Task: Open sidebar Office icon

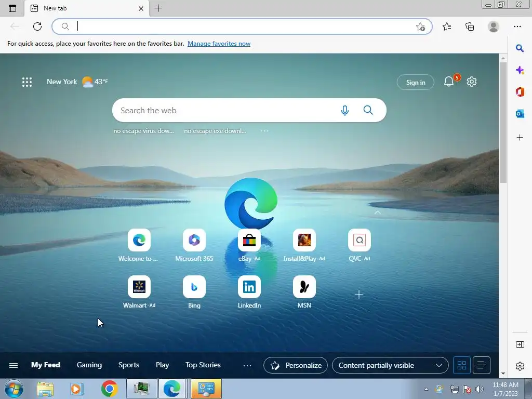Action: (x=520, y=92)
